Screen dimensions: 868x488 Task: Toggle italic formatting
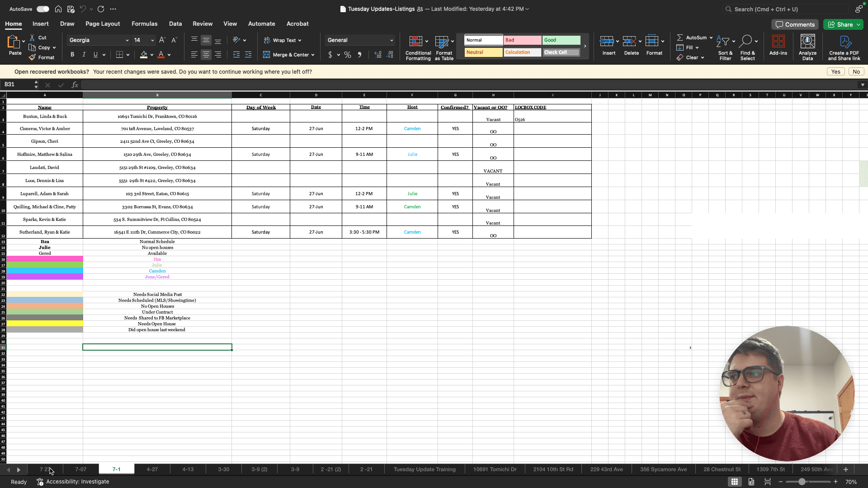(84, 55)
